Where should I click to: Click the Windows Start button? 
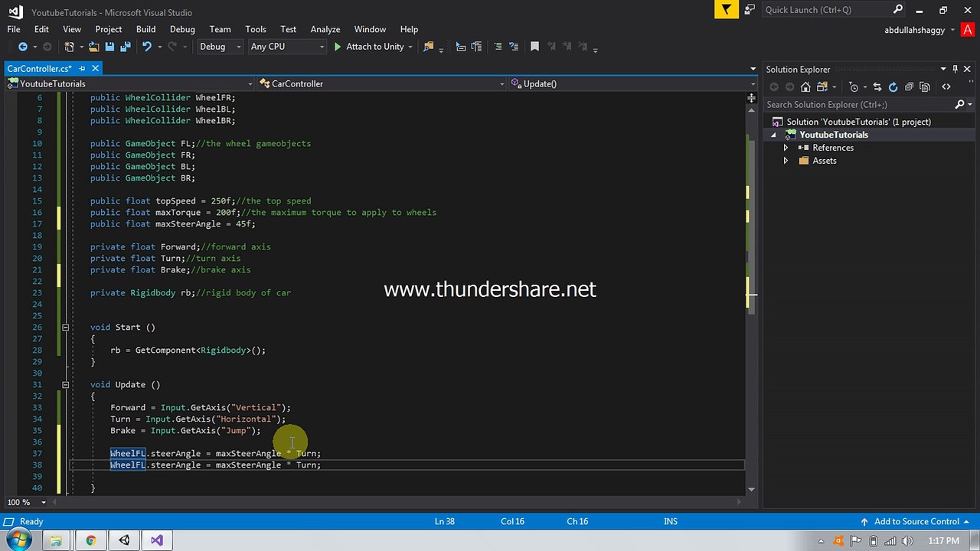coord(17,540)
